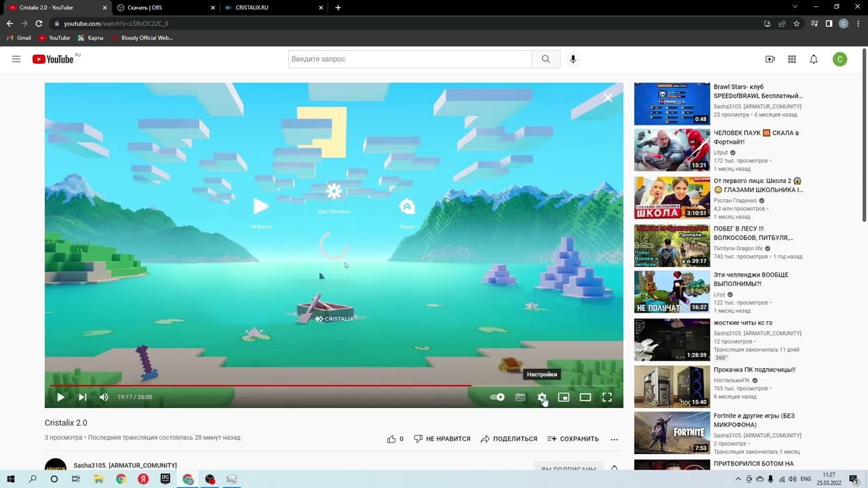
Task: Click ПОДЕЛИТЬСЯ to share the video
Action: click(509, 439)
